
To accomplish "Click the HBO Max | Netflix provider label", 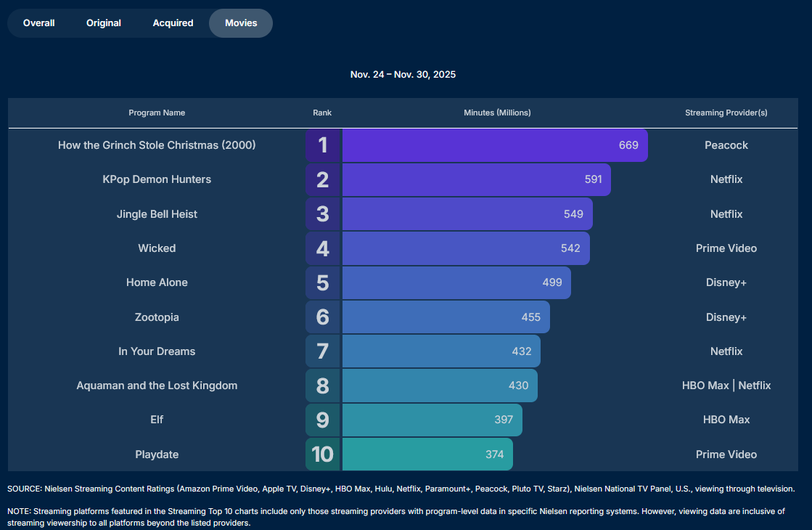I will (x=726, y=386).
